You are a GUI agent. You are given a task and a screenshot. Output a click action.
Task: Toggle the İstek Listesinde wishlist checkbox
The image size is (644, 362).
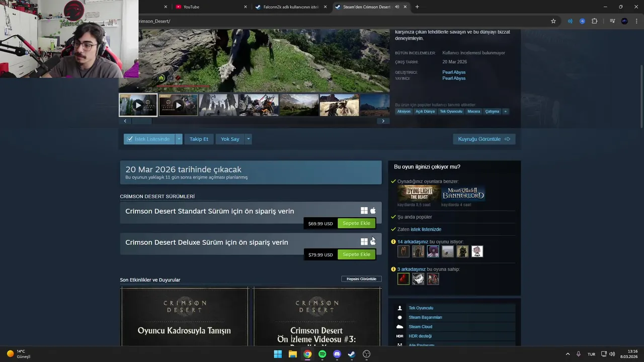click(130, 139)
